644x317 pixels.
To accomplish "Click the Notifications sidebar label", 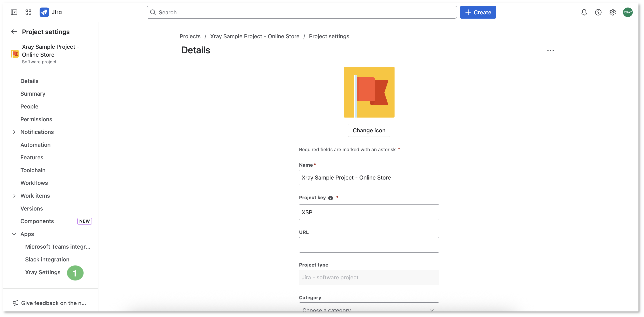I will point(37,132).
